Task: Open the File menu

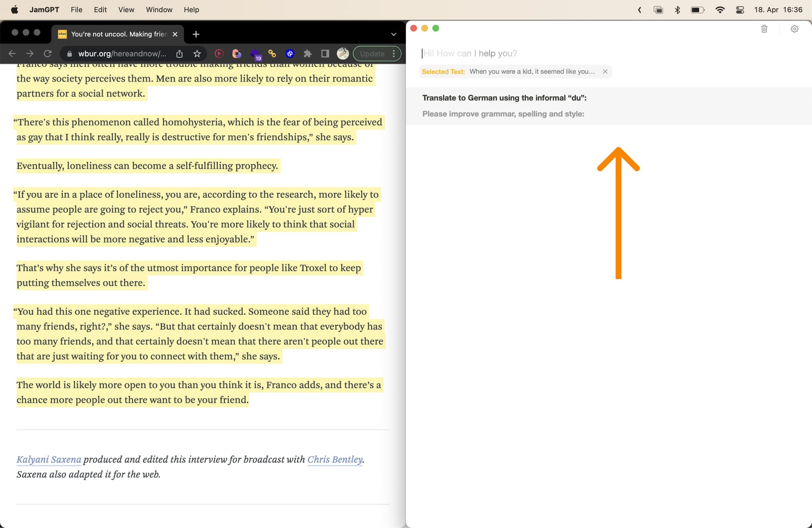Action: tap(77, 9)
